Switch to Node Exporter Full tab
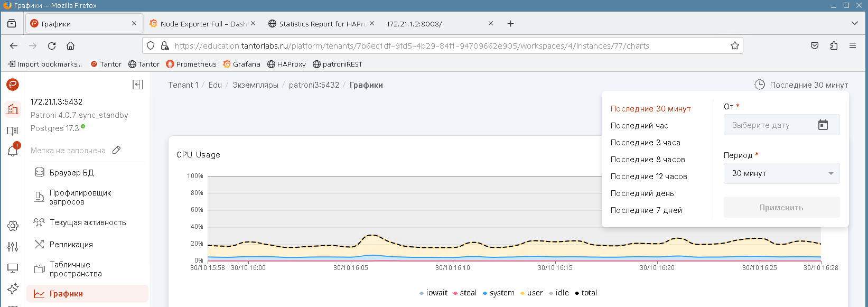The image size is (868, 307). [202, 24]
